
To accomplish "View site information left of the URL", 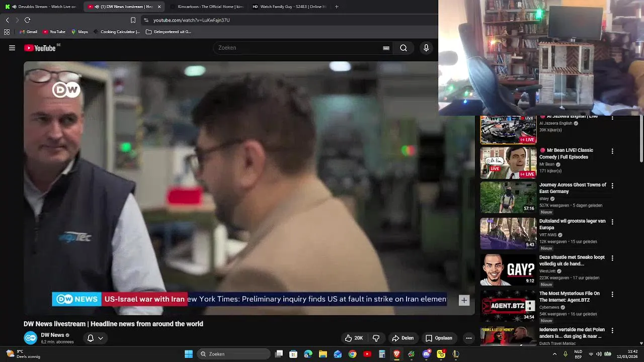I will point(146,20).
